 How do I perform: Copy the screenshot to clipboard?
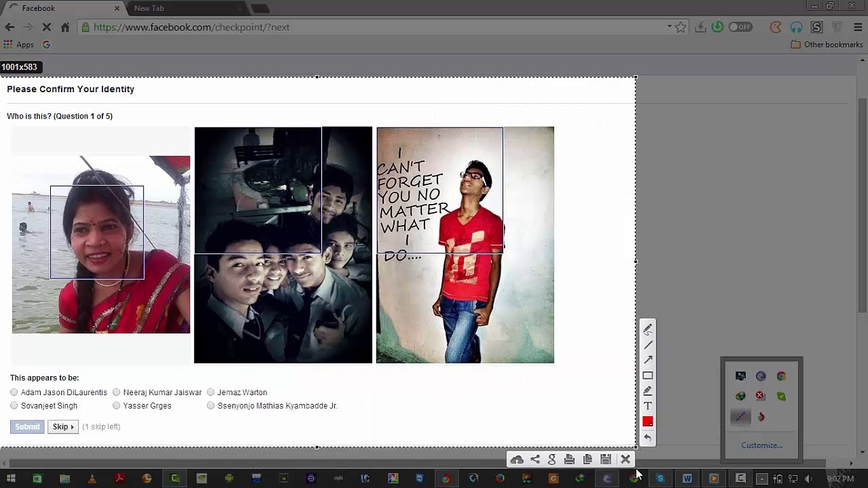click(x=588, y=460)
